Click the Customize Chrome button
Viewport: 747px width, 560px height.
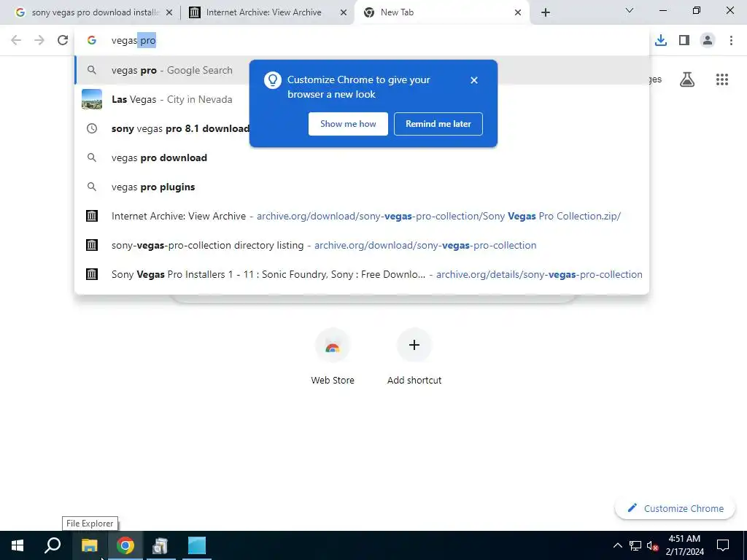pyautogui.click(x=675, y=508)
